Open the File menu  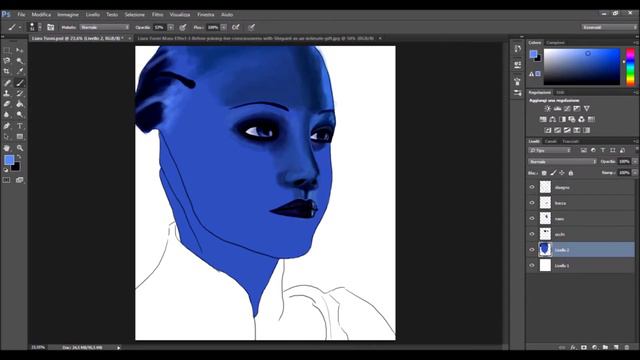(x=21, y=15)
